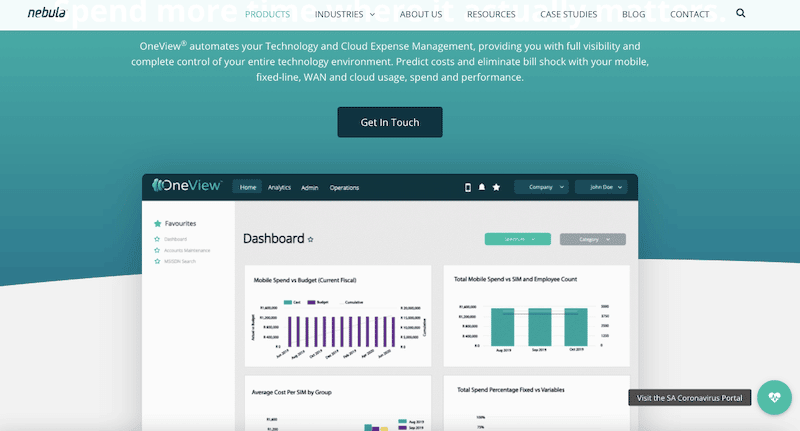Viewport: 800px width, 431px height.
Task: Click the Get In Touch button
Action: [390, 122]
